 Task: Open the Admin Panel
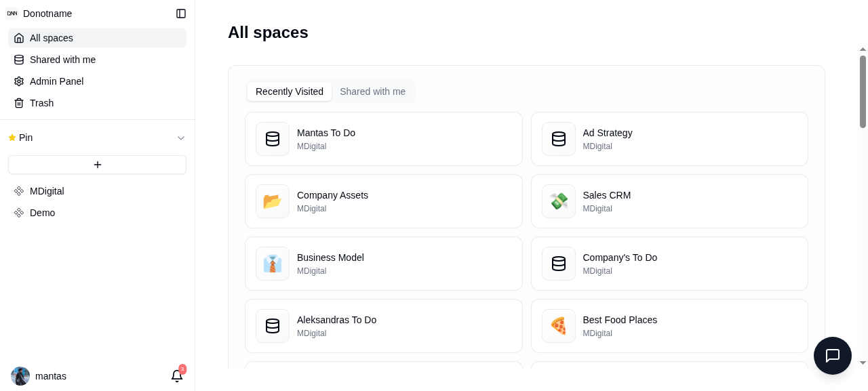point(97,81)
